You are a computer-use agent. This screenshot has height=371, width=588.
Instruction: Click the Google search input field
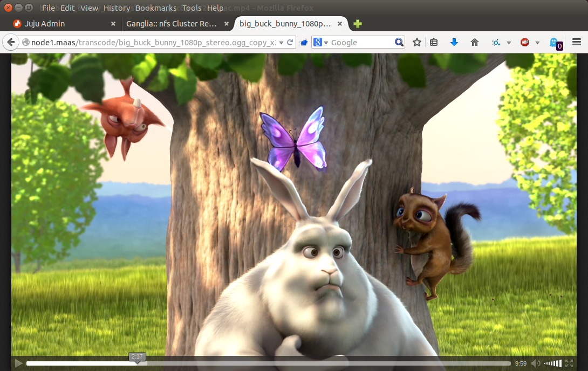click(361, 43)
